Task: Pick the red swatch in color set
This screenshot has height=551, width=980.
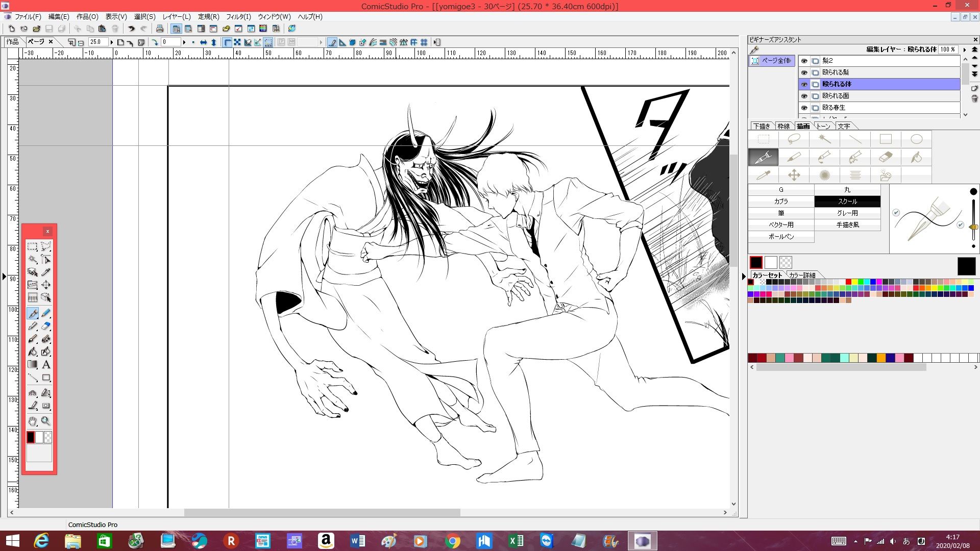Action: pyautogui.click(x=848, y=282)
